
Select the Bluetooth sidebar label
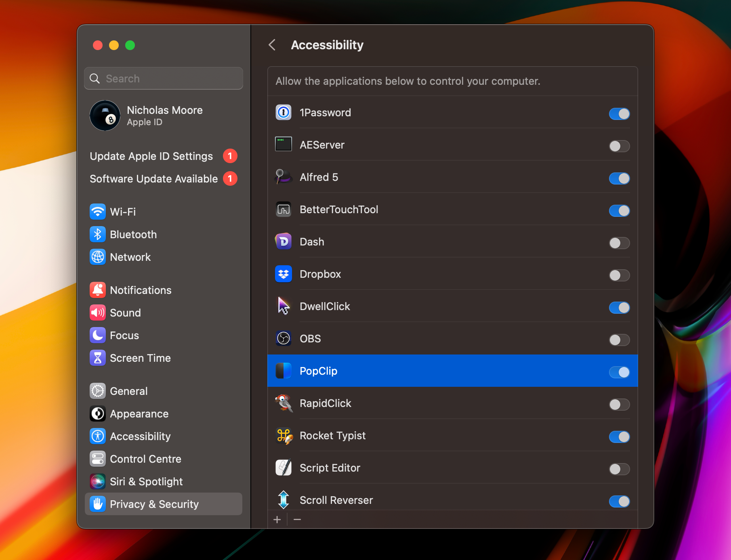[x=133, y=234]
